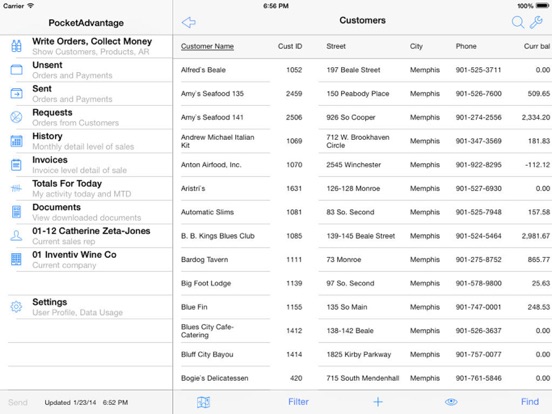This screenshot has height=414, width=552.
Task: Select 01-12 Catherine Zeta-Jones sales rep
Action: click(x=86, y=236)
